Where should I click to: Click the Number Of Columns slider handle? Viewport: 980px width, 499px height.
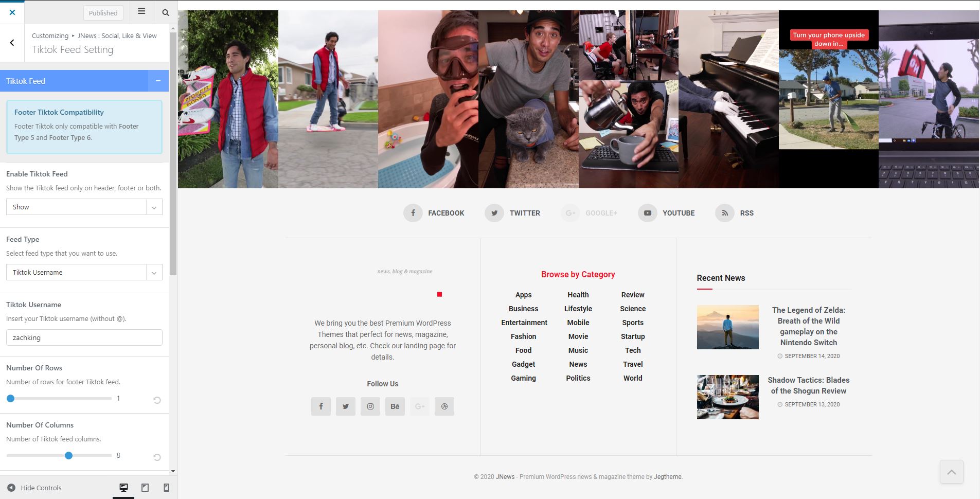coord(68,455)
